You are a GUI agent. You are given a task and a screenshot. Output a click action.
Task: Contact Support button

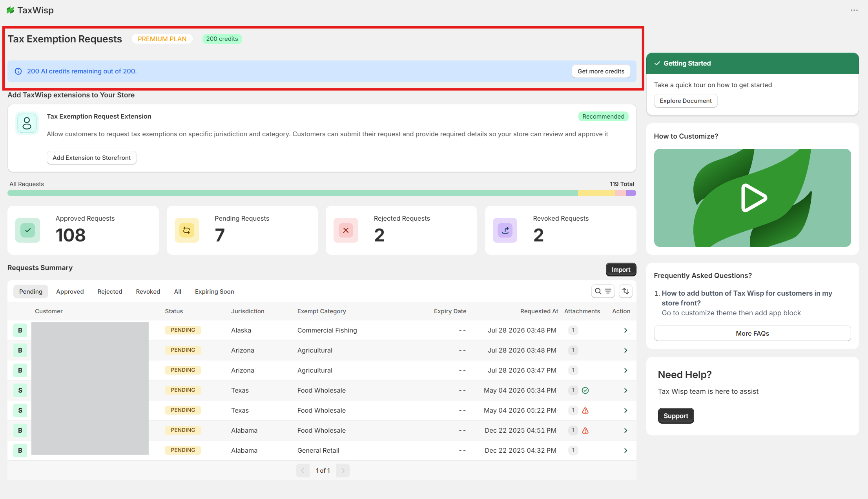pyautogui.click(x=676, y=416)
